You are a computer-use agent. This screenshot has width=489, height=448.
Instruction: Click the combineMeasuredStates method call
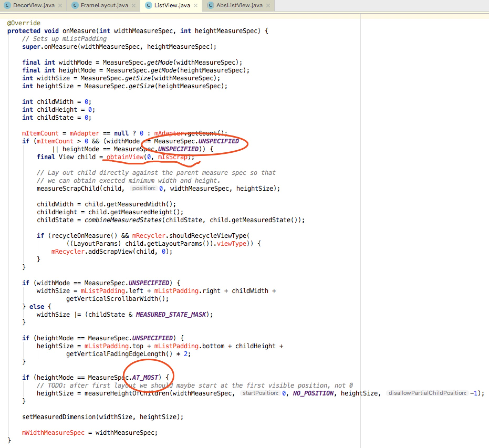coord(123,220)
